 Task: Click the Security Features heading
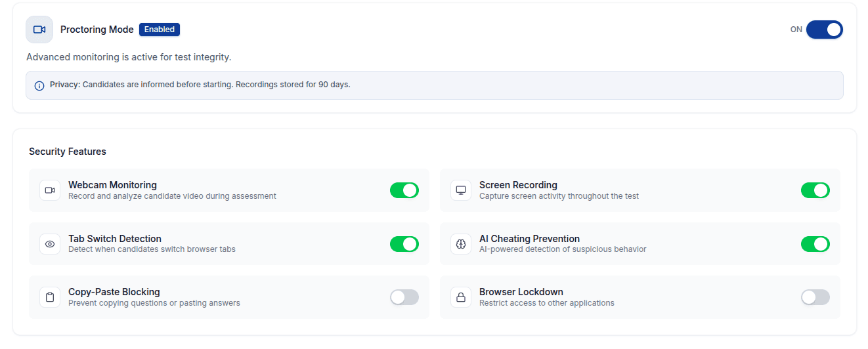pos(68,152)
